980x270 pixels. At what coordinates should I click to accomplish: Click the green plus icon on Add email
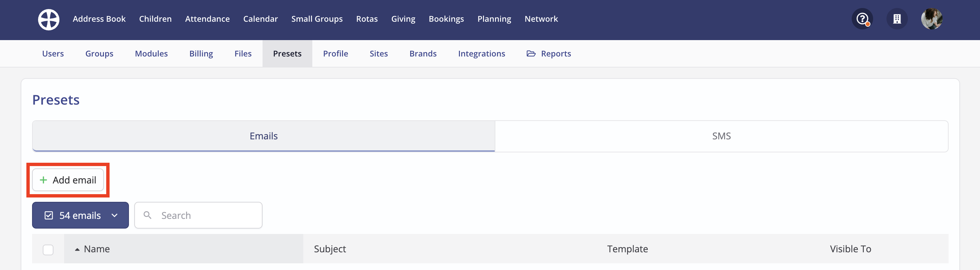tap(43, 180)
